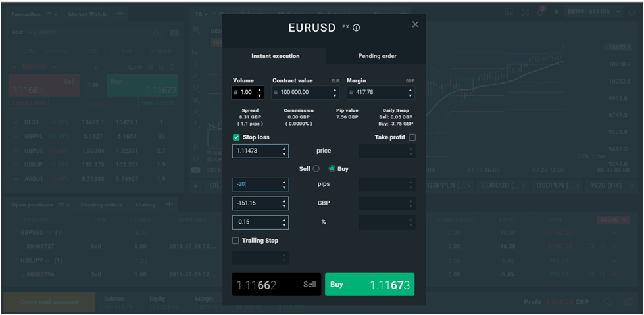The image size is (644, 315).
Task: Open the settings gear in status bar
Action: [628, 302]
